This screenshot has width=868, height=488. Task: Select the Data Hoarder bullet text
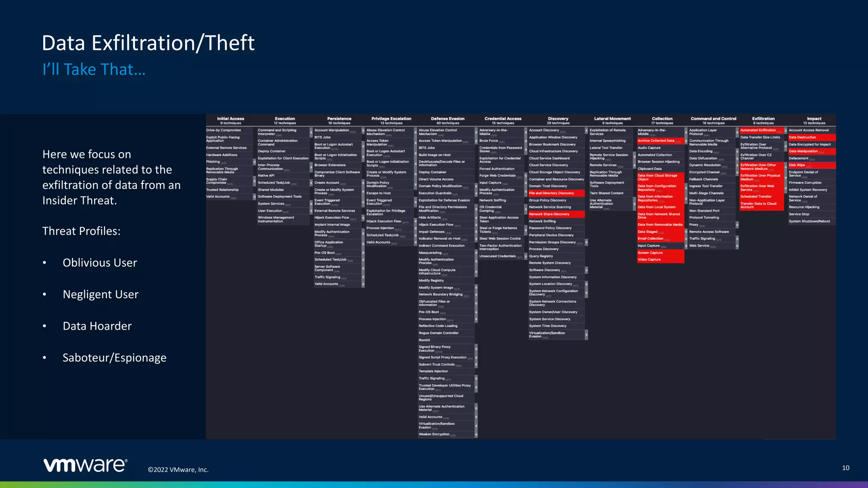97,326
